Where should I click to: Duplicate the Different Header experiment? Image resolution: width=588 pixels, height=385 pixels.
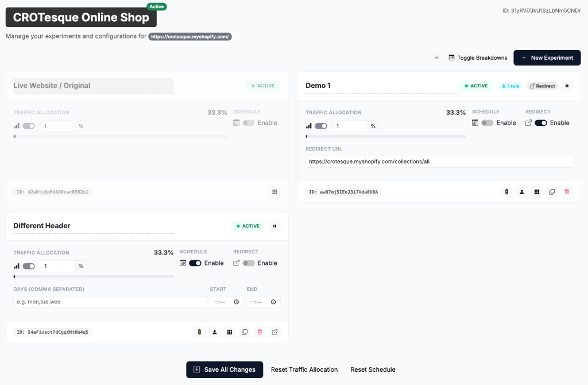(x=245, y=332)
